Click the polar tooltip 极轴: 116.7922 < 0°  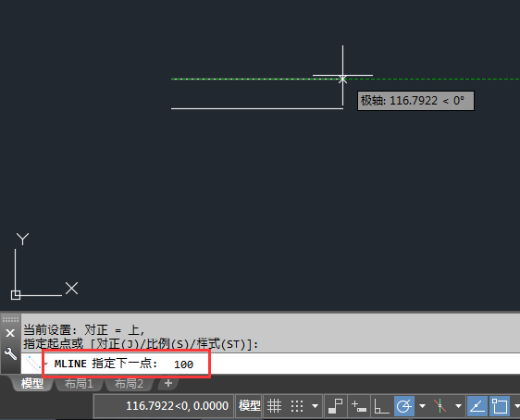[415, 101]
